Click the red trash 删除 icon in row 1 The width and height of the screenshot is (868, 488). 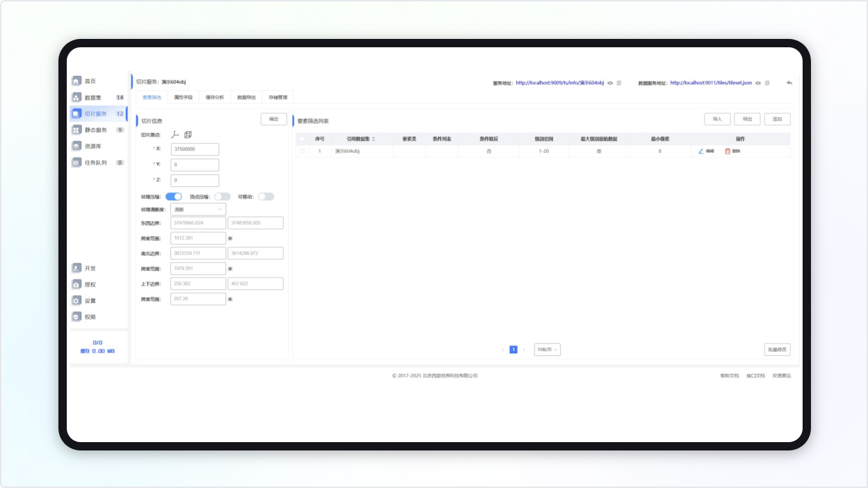(x=728, y=151)
